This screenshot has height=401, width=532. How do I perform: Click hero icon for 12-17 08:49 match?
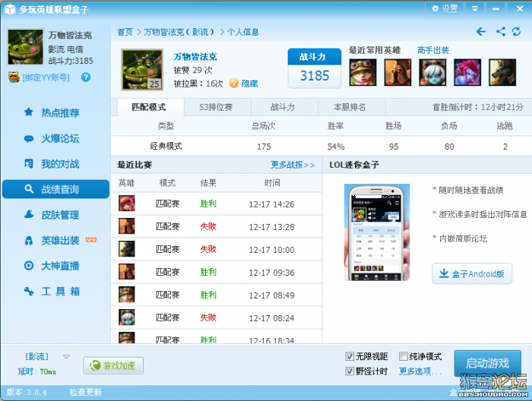point(127,294)
